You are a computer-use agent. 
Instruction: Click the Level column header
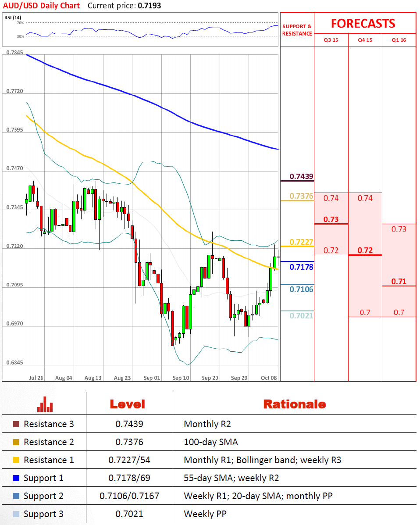pos(128,404)
